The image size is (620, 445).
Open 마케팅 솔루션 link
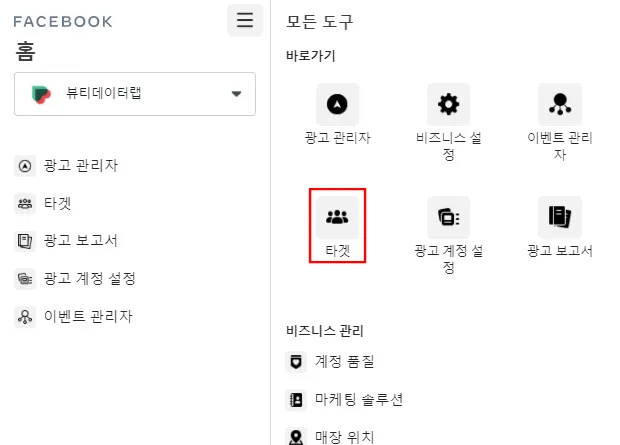359,400
